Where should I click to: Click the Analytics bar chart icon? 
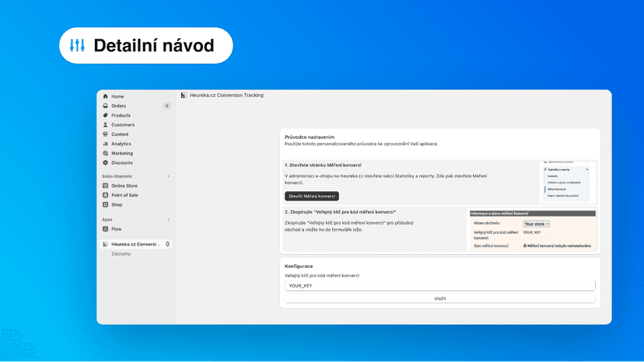click(106, 144)
